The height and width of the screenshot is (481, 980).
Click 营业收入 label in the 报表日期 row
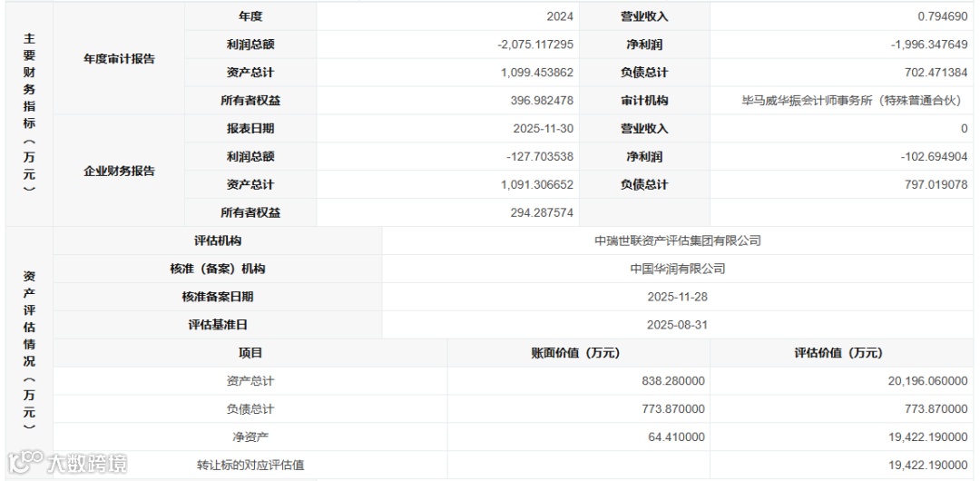pyautogui.click(x=643, y=129)
